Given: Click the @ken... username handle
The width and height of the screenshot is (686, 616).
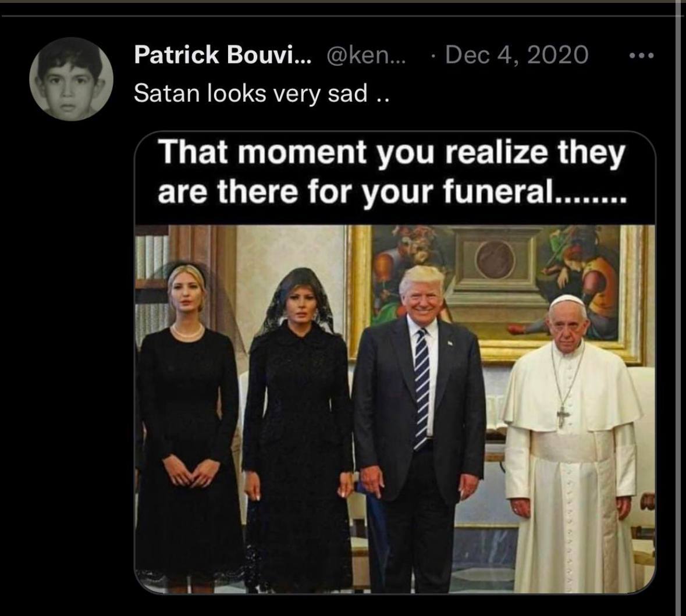Looking at the screenshot, I should pyautogui.click(x=367, y=55).
